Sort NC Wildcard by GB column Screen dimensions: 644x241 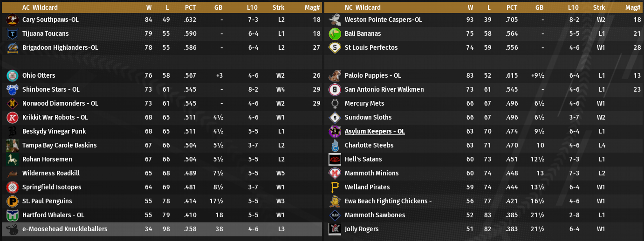click(540, 7)
